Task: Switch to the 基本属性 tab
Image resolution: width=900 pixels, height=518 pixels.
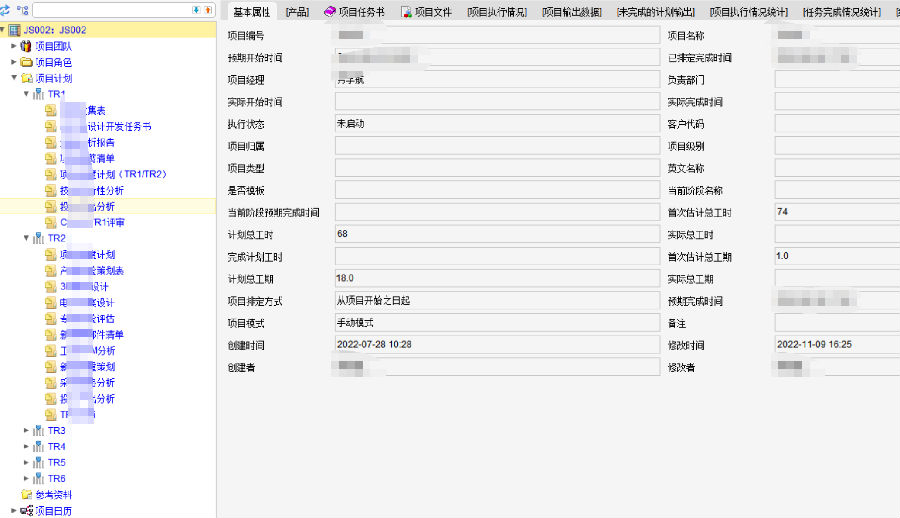Action: [251, 11]
